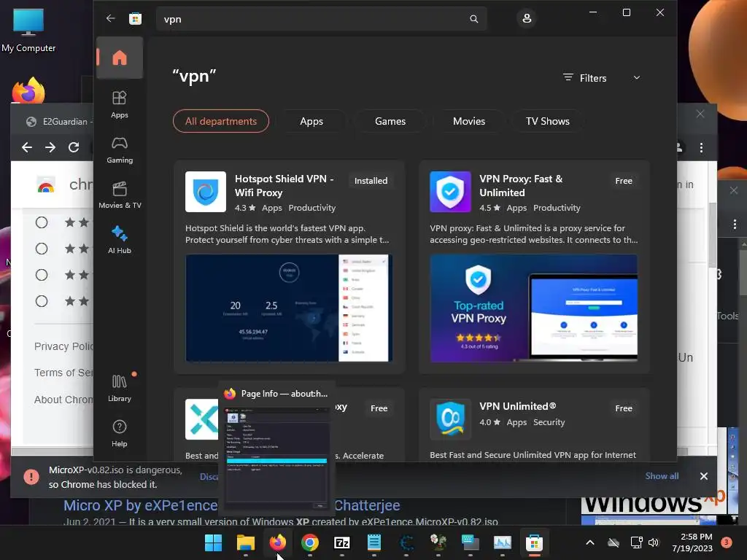Viewport: 747px width, 560px height.
Task: Click the Microsoft Store logo icon
Action: pos(135,18)
